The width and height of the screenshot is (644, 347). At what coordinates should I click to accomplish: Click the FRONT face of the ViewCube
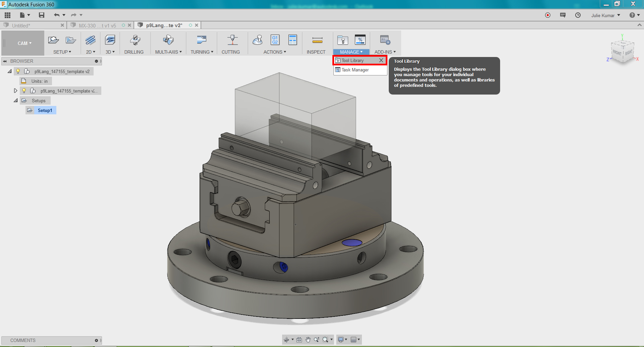617,53
